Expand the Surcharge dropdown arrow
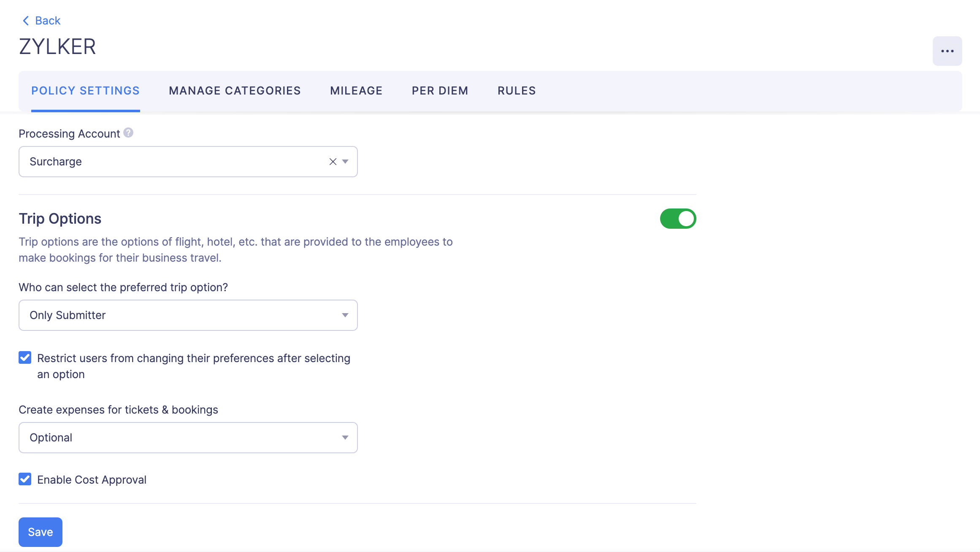 click(x=346, y=161)
